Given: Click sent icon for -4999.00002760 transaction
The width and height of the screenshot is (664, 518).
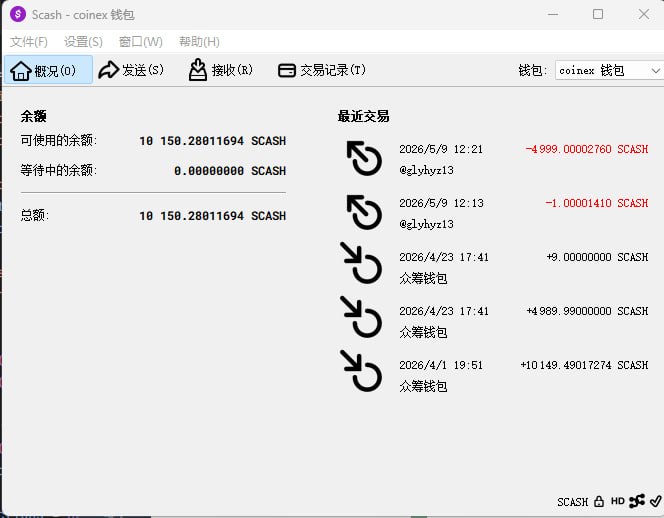Looking at the screenshot, I should 364,158.
